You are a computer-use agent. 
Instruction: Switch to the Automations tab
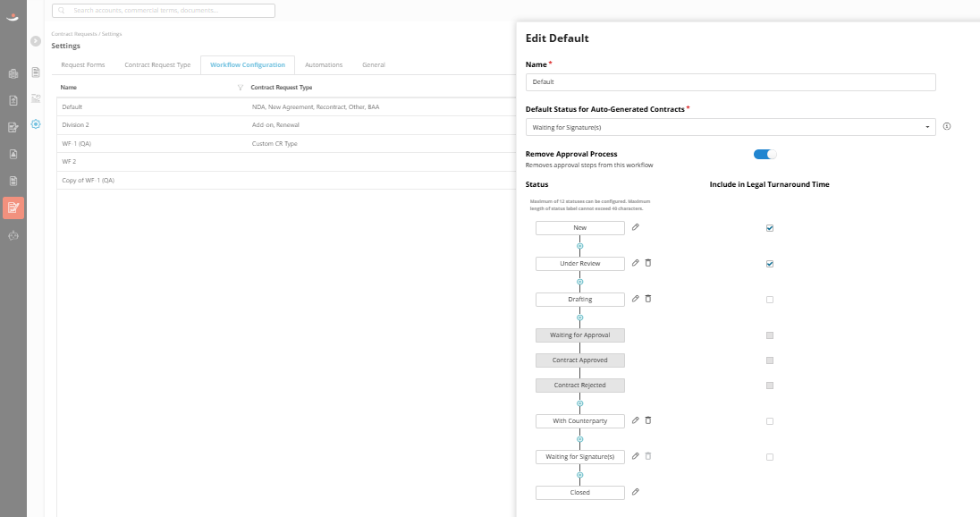(324, 65)
